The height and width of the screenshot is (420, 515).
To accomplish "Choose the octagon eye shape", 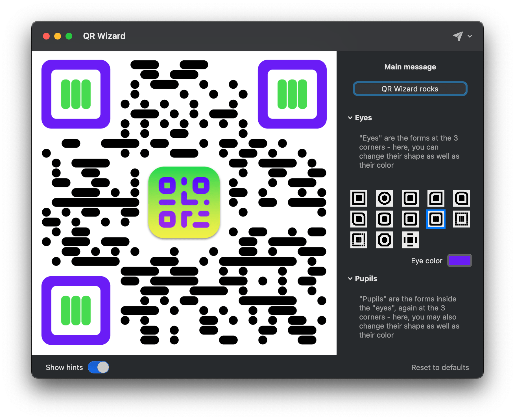I will click(x=385, y=240).
